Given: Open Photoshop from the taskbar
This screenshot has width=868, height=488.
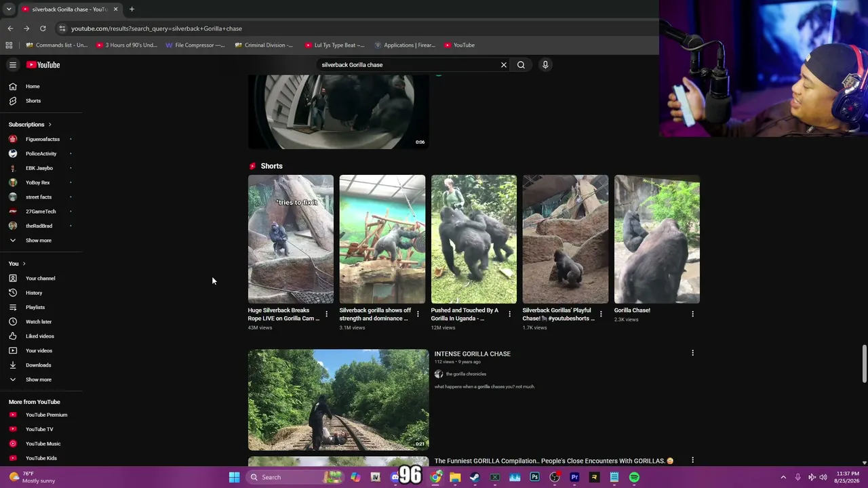Looking at the screenshot, I should click(534, 477).
